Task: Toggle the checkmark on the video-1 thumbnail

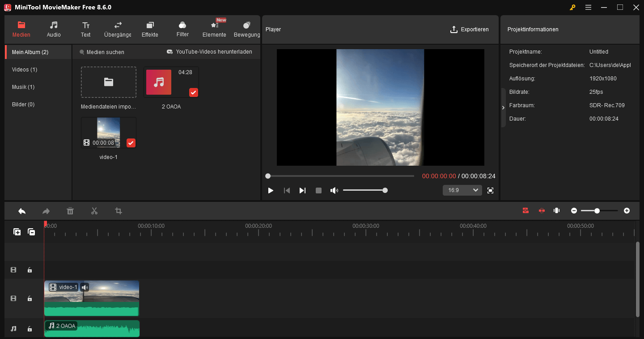Action: (x=131, y=143)
